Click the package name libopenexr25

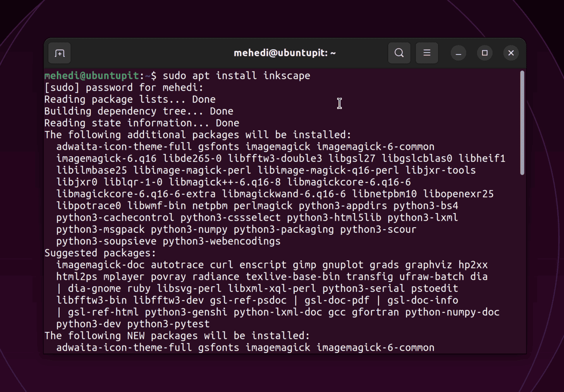click(x=459, y=194)
